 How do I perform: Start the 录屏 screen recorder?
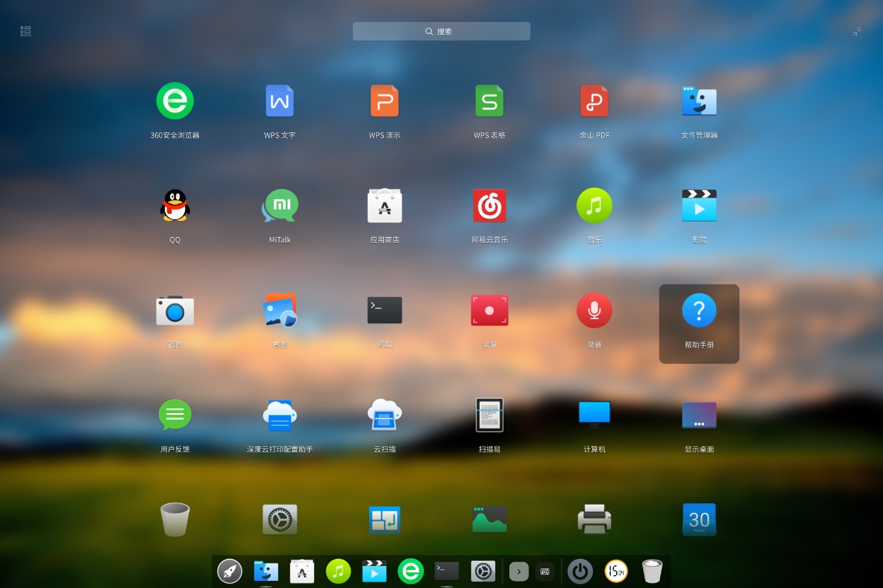click(489, 311)
